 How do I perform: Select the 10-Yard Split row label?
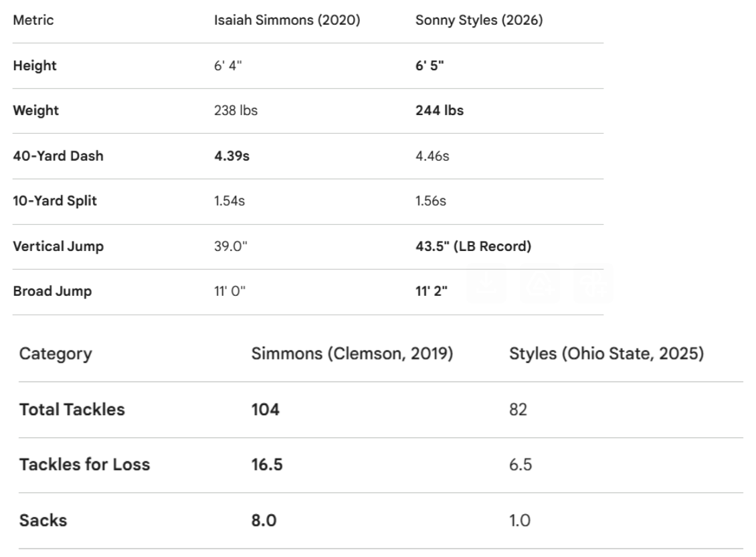pyautogui.click(x=55, y=202)
